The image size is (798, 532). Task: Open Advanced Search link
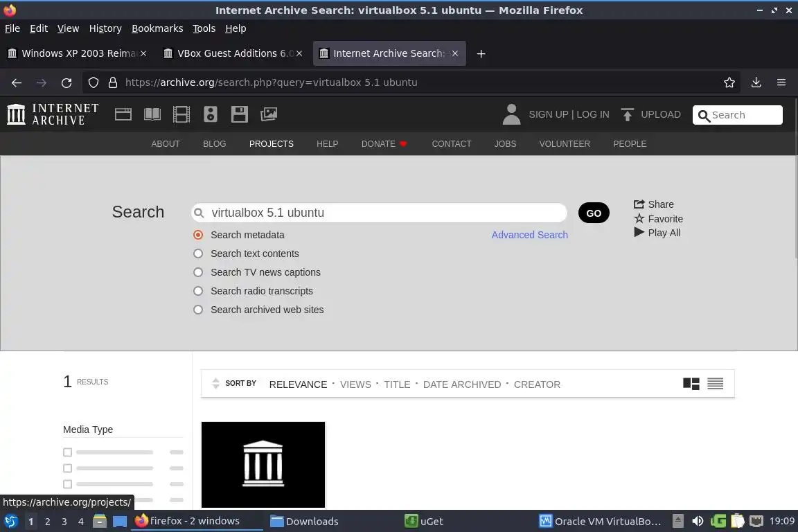[x=529, y=235]
